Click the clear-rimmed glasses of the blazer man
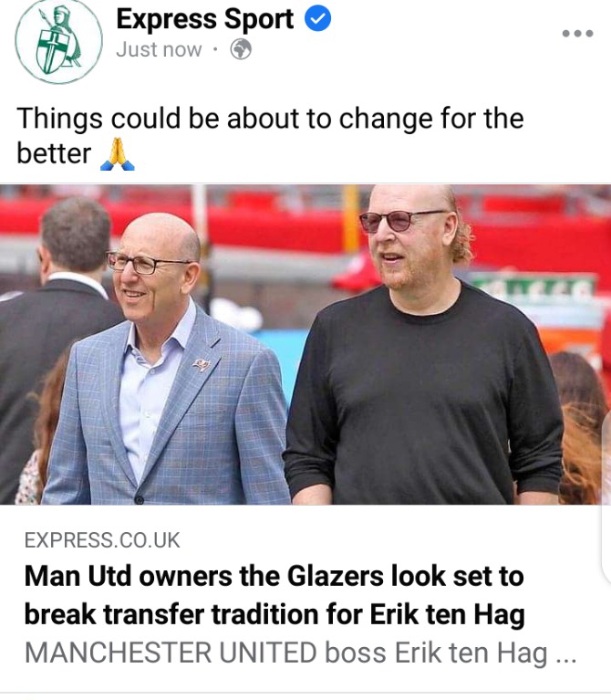Image resolution: width=611 pixels, height=700 pixels. coord(147,264)
